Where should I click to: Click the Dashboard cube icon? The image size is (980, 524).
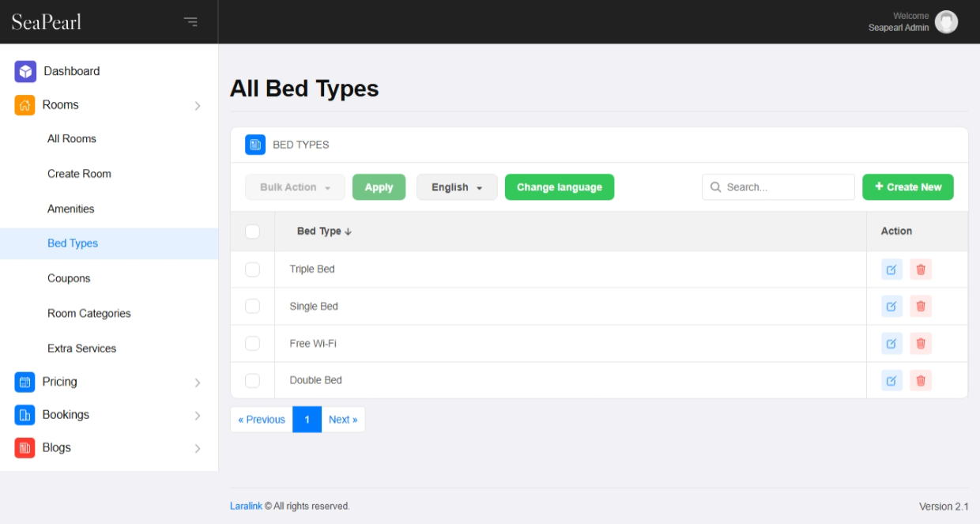[x=25, y=71]
